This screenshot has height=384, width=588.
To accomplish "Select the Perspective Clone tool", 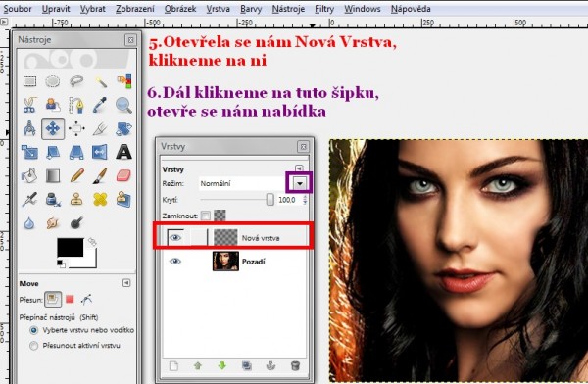I will coord(123,199).
